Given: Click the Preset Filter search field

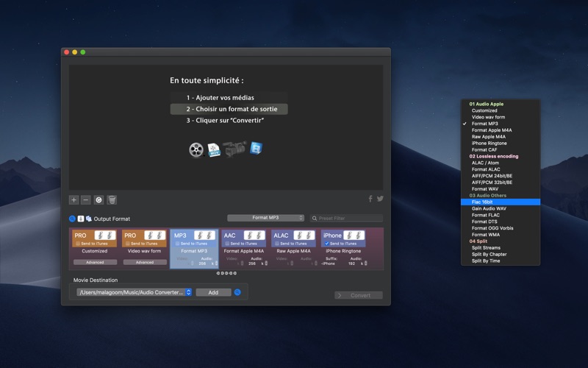Looking at the screenshot, I should [x=346, y=218].
